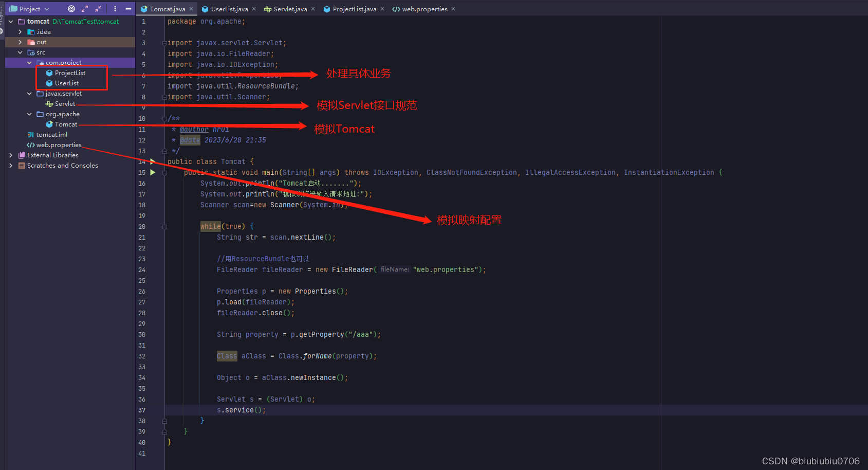Collapse the src folder in Project tree
The width and height of the screenshot is (868, 470).
pyautogui.click(x=20, y=52)
